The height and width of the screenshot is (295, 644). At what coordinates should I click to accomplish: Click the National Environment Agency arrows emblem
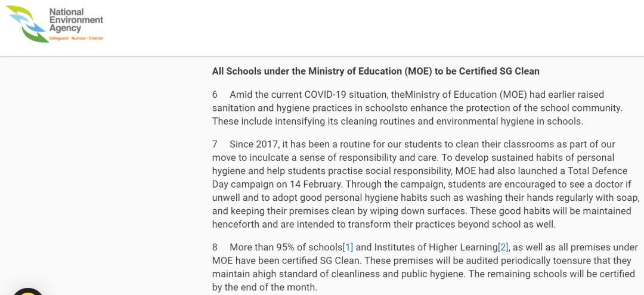tap(26, 24)
